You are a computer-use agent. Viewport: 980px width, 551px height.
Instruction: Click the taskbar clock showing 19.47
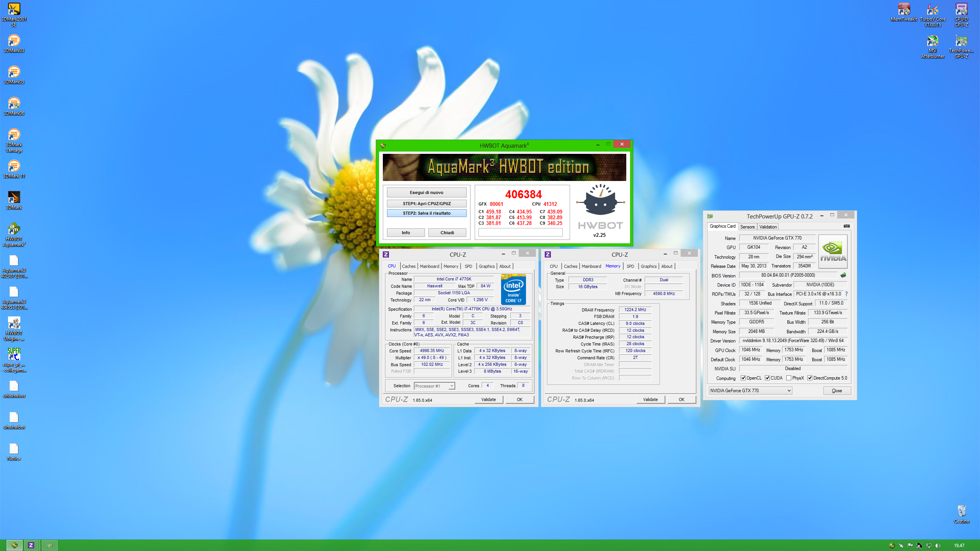point(959,546)
